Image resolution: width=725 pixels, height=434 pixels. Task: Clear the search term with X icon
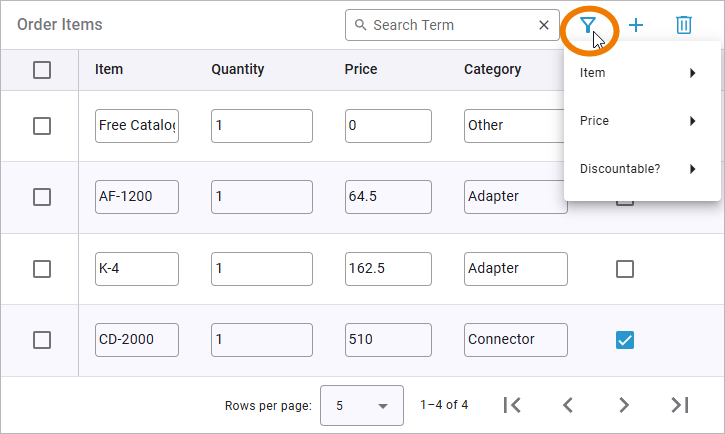click(x=544, y=26)
